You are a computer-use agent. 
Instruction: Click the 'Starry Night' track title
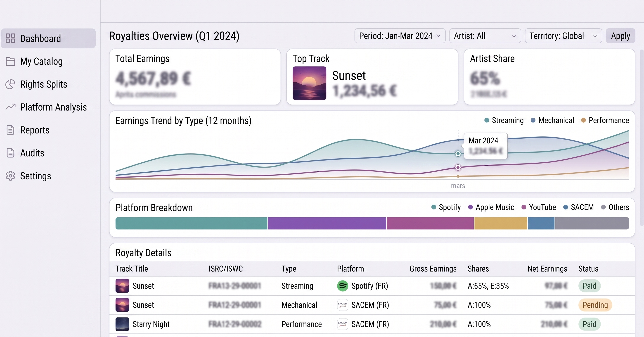point(151,324)
